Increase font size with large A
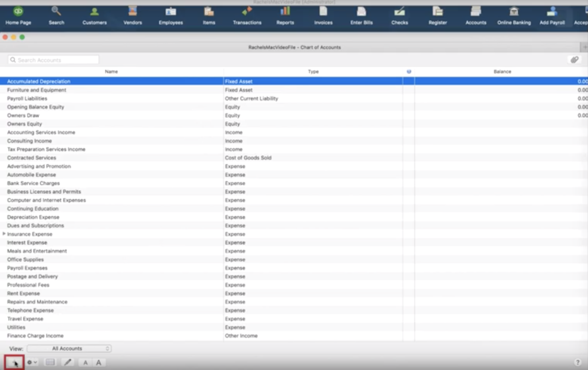This screenshot has height=370, width=588. point(99,363)
